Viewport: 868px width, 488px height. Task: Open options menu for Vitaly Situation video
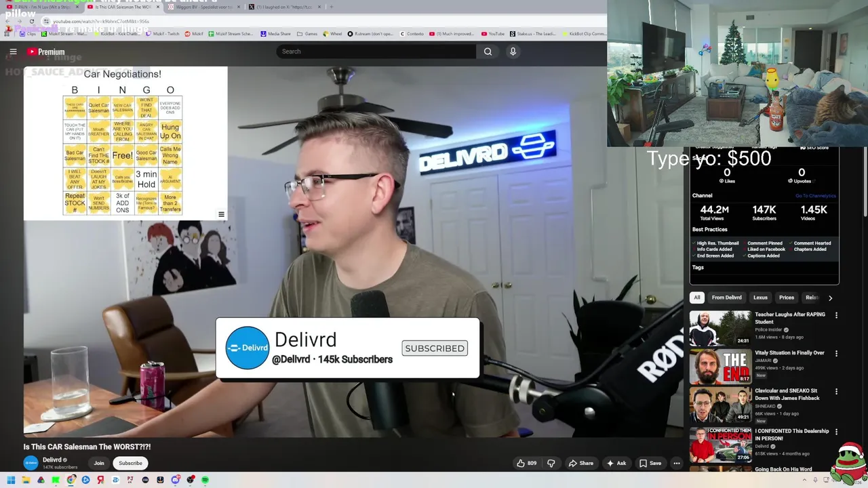pyautogui.click(x=836, y=353)
